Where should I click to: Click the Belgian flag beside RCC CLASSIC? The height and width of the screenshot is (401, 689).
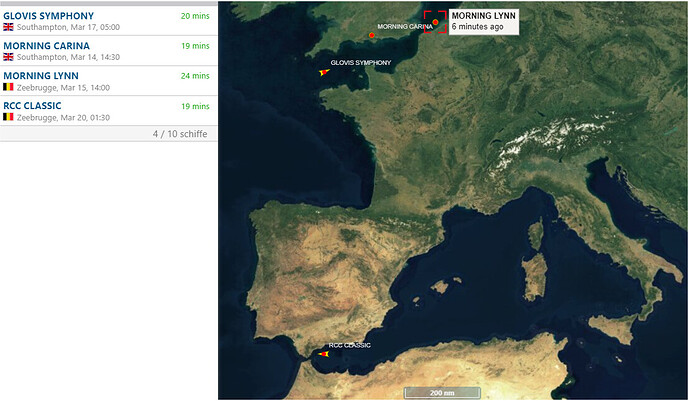click(x=8, y=117)
